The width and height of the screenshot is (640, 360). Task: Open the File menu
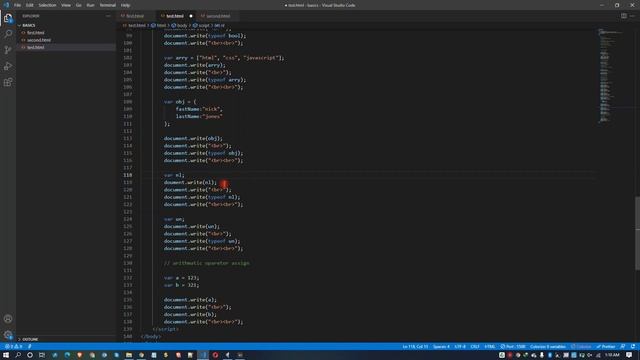(18, 5)
